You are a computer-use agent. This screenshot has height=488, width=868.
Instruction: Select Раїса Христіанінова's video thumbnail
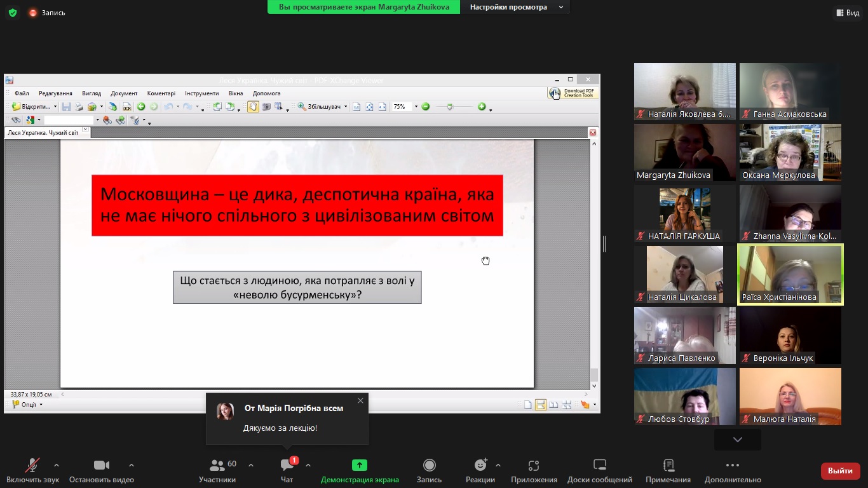coord(790,274)
